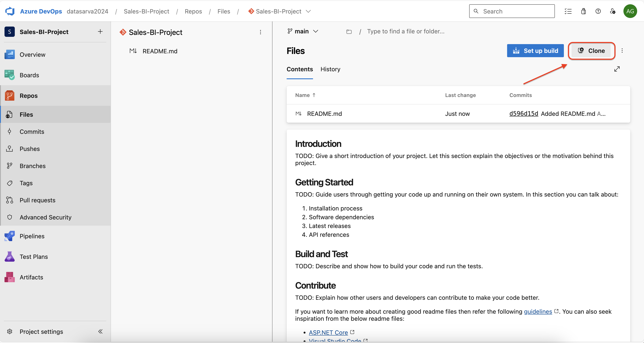The image size is (644, 343).
Task: Click the Added README.md commit message
Action: [568, 114]
